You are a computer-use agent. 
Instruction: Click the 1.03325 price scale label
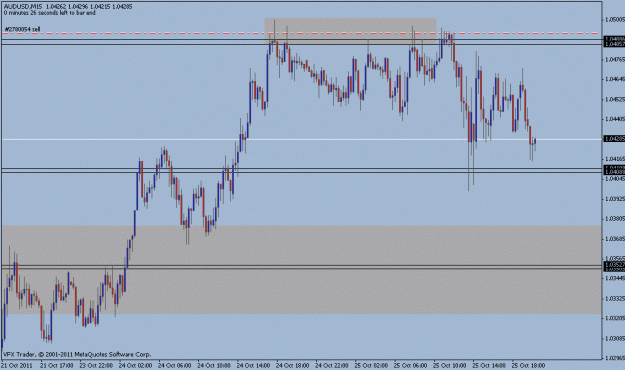[x=615, y=298]
